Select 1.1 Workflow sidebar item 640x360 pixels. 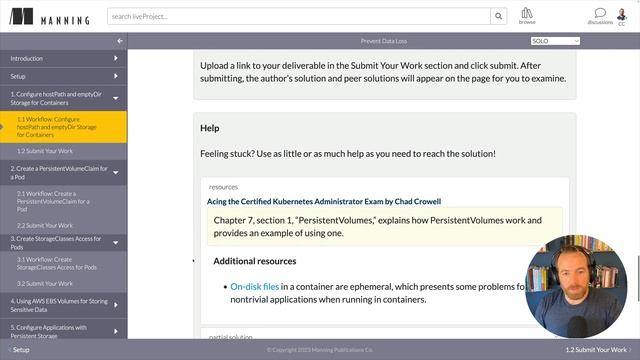click(x=64, y=127)
